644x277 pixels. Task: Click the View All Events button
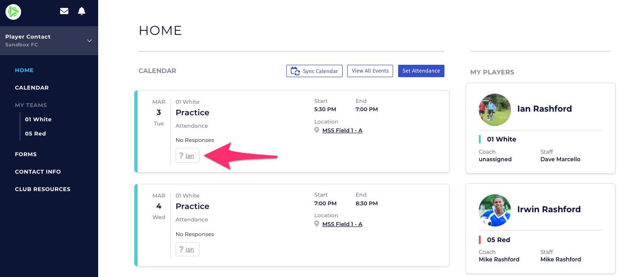pyautogui.click(x=370, y=71)
